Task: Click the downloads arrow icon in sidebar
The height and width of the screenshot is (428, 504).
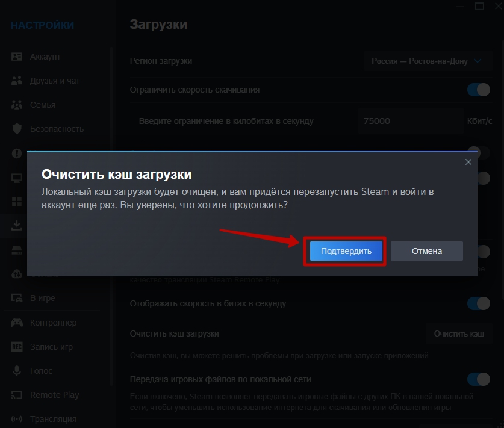Action: (17, 226)
